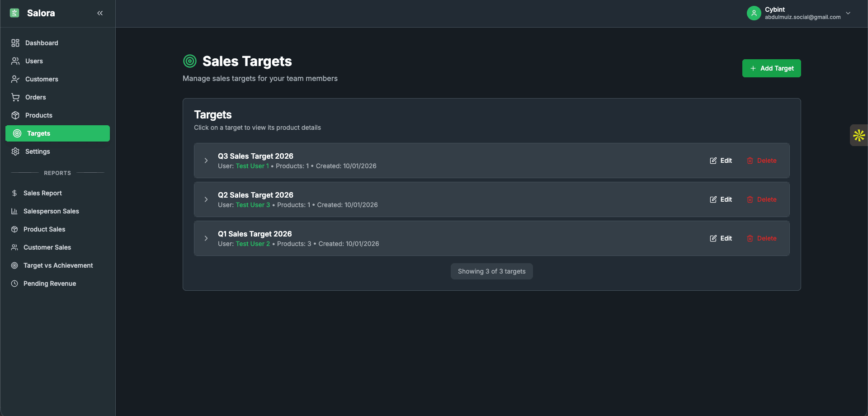Open the account dropdown for Cybint
The image size is (868, 416).
point(848,13)
